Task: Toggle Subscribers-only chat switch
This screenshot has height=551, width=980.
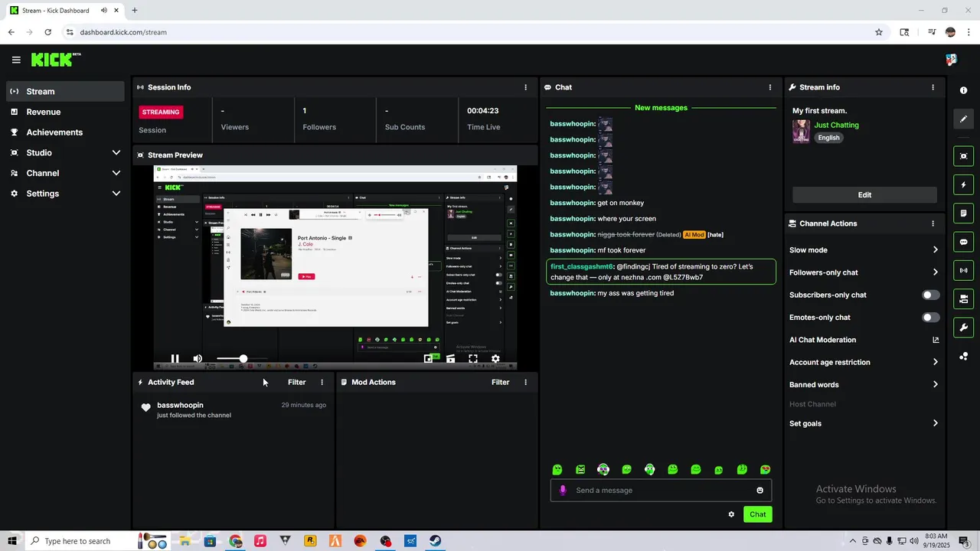Action: (x=930, y=295)
